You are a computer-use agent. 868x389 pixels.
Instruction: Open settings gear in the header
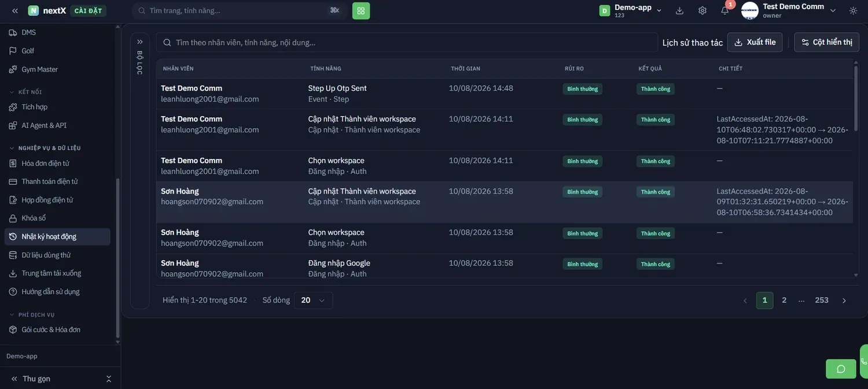[x=703, y=10]
